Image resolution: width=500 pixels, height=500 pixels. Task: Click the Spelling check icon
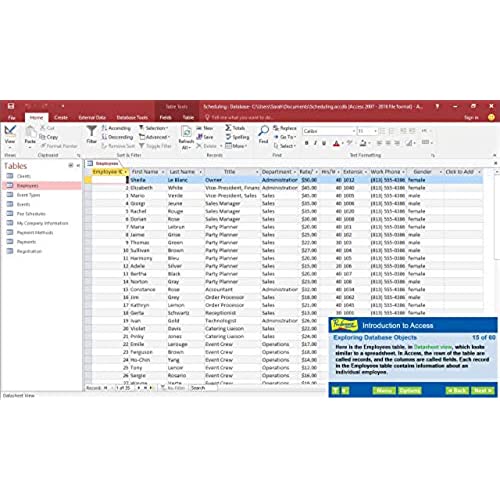[228, 137]
